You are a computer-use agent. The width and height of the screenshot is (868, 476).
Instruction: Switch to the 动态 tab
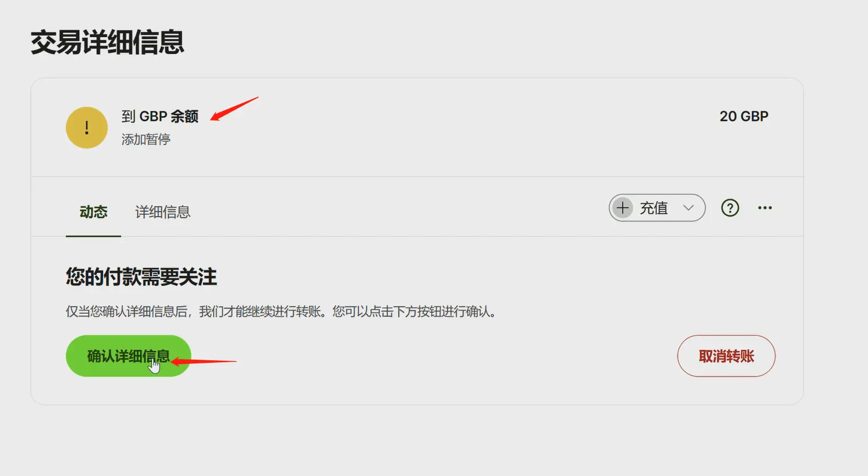(x=93, y=212)
